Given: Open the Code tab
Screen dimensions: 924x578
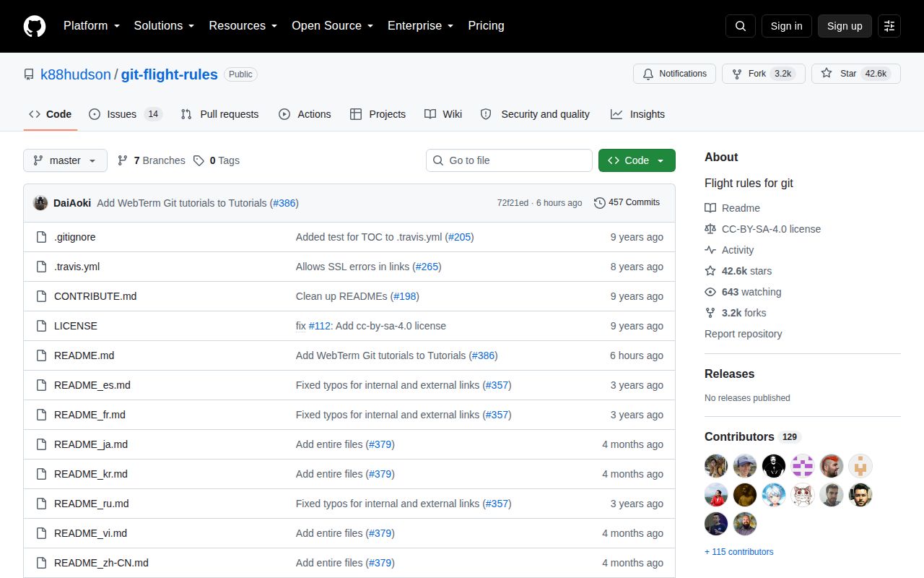Looking at the screenshot, I should [51, 114].
